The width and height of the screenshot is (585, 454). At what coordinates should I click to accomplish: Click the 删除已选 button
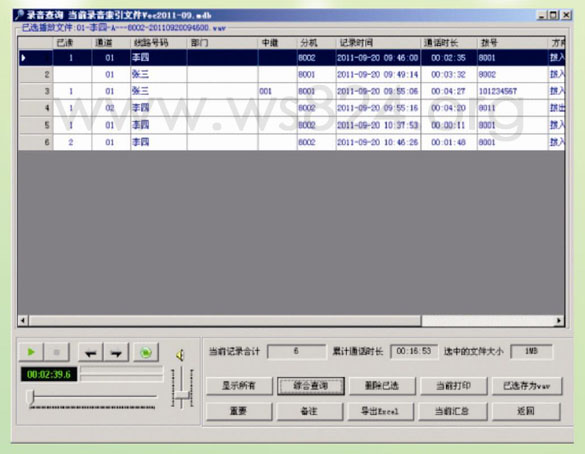(382, 385)
